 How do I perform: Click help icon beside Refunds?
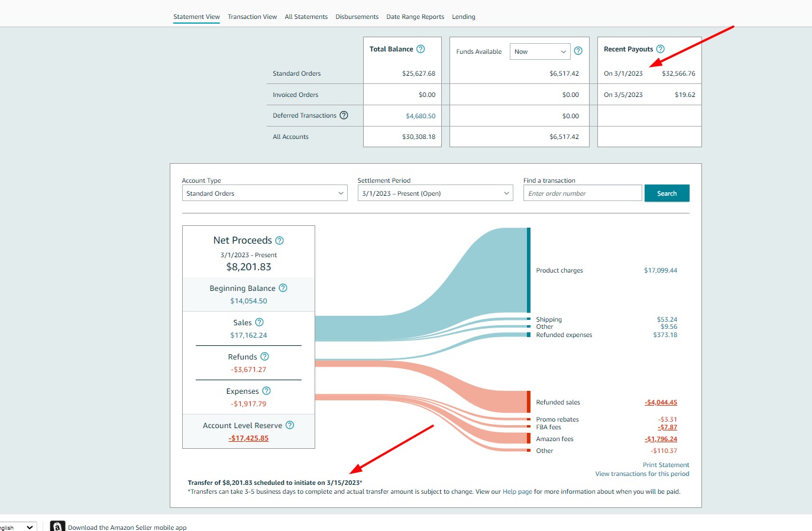pyautogui.click(x=264, y=357)
